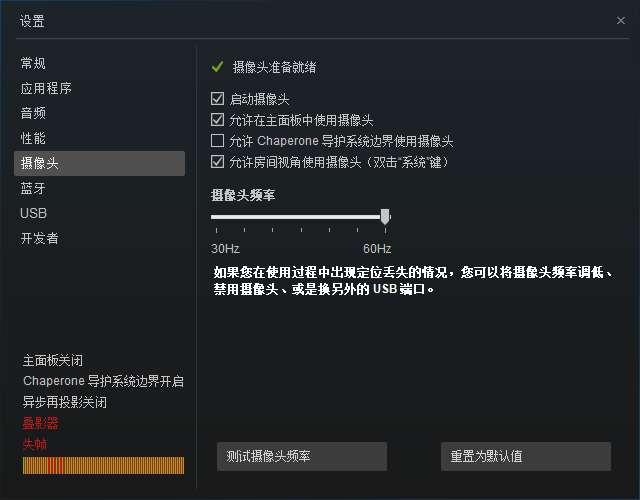
Task: Click the 30Hz end of the frequency slider
Action: [213, 216]
